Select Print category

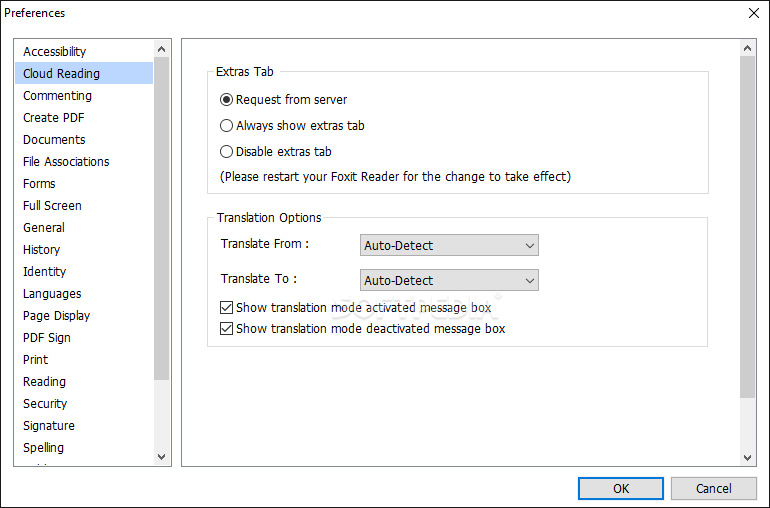pyautogui.click(x=84, y=360)
